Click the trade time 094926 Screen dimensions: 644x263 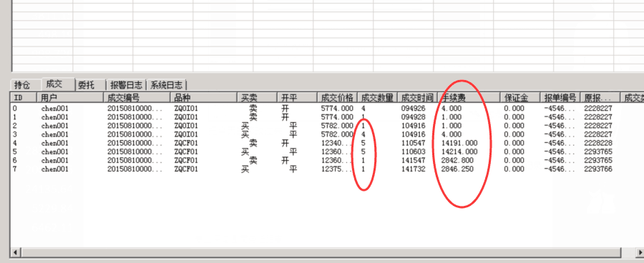[x=413, y=109]
